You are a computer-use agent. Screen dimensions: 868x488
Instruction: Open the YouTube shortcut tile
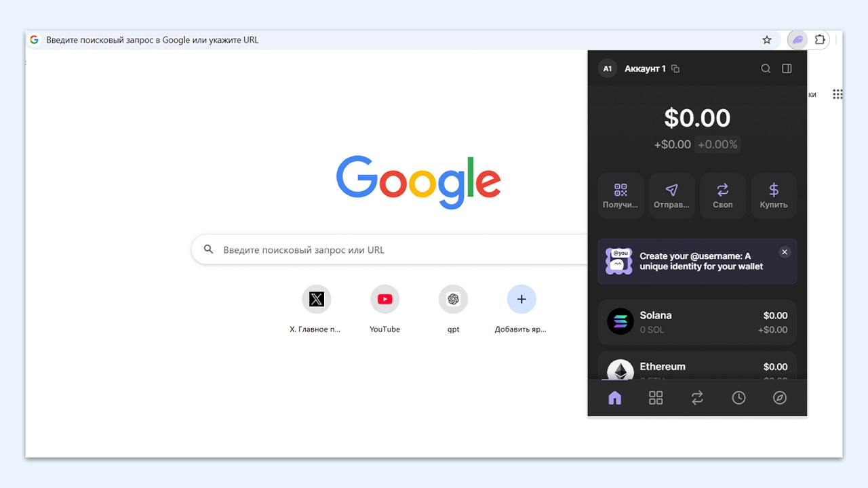pyautogui.click(x=384, y=310)
